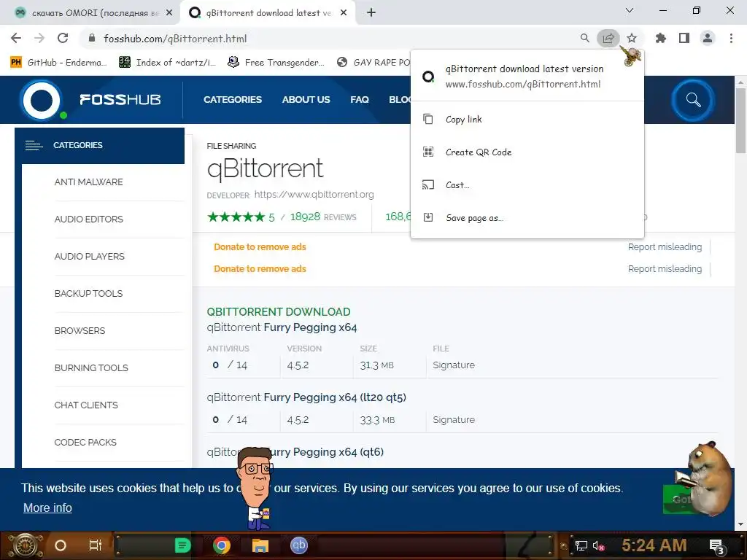Image resolution: width=747 pixels, height=560 pixels.
Task: Open the CATEGORIES nav menu item
Action: (233, 99)
